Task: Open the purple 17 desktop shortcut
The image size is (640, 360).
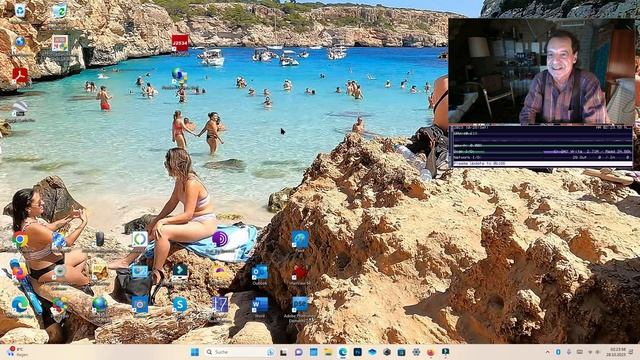Action: click(220, 304)
